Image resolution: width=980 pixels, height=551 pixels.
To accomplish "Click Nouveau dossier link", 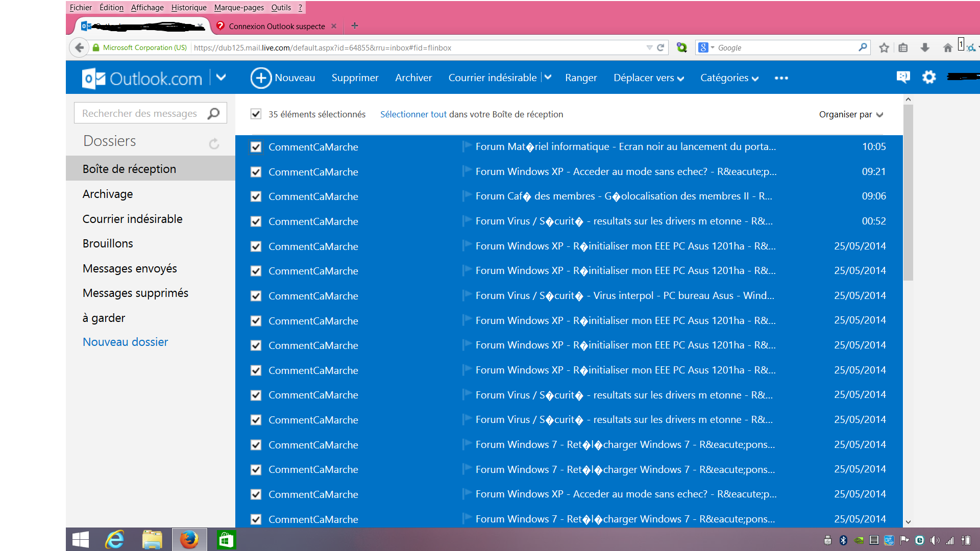I will point(125,342).
